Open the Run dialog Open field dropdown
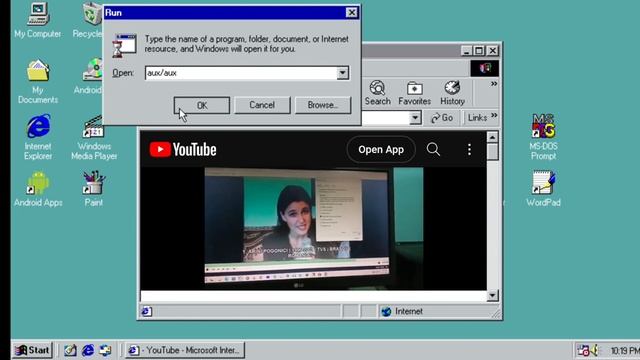This screenshot has height=360, width=640. pyautogui.click(x=343, y=73)
